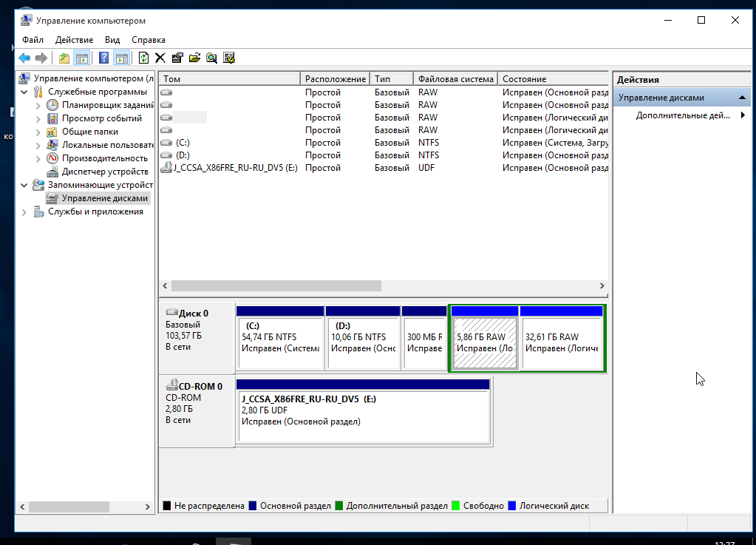Open Properties toolbar icon
The width and height of the screenshot is (756, 545).
pyautogui.click(x=177, y=58)
